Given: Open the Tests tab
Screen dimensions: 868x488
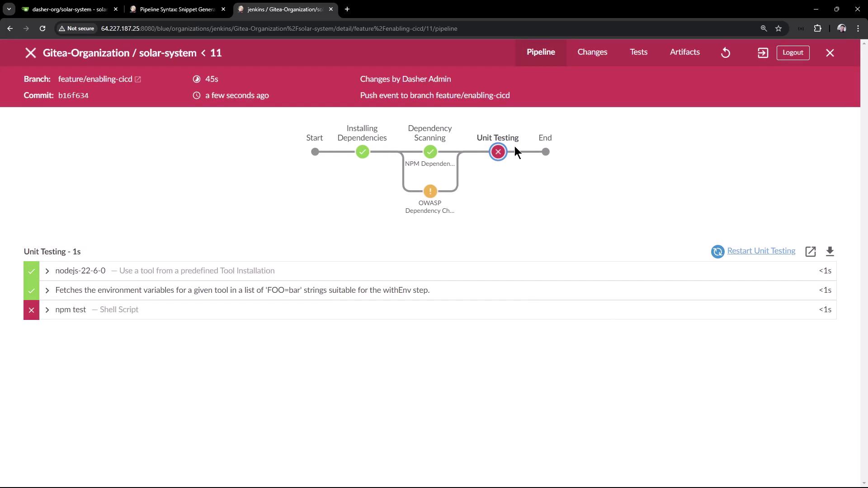Looking at the screenshot, I should tap(638, 52).
